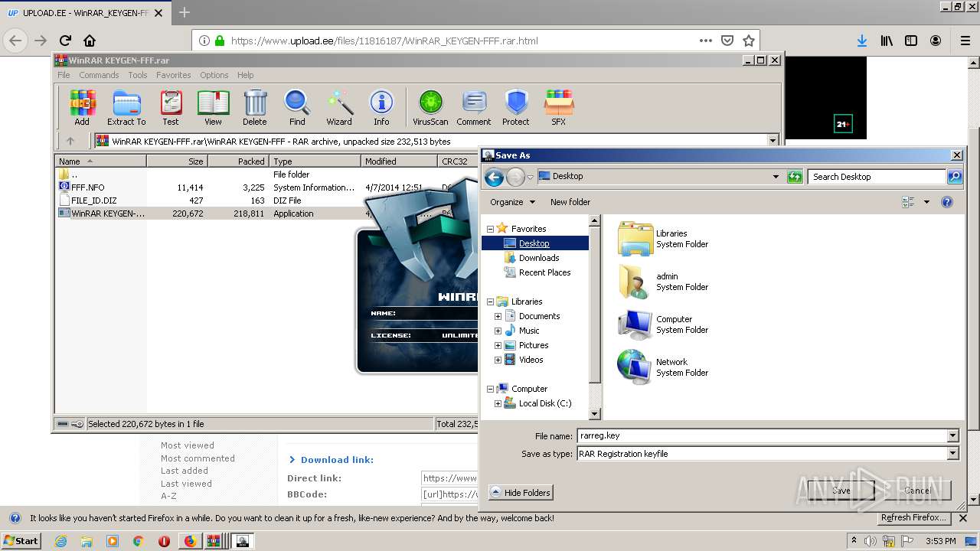Go up one folder level in WinRAR
This screenshot has height=551, width=980.
coord(70,141)
